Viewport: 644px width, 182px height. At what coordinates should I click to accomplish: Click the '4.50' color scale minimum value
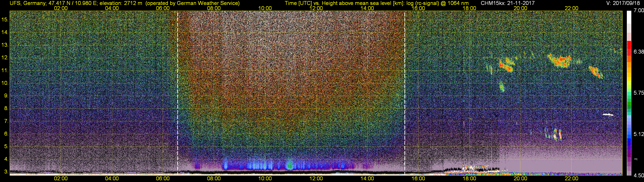(x=638, y=176)
